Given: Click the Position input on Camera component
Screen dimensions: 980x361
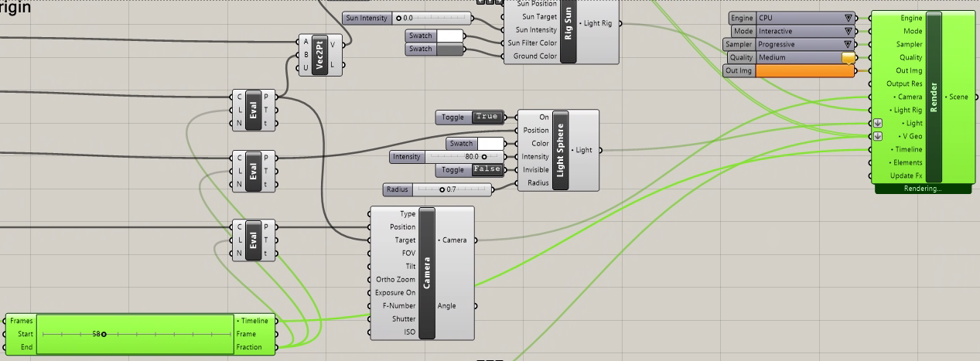Looking at the screenshot, I should pyautogui.click(x=402, y=226).
